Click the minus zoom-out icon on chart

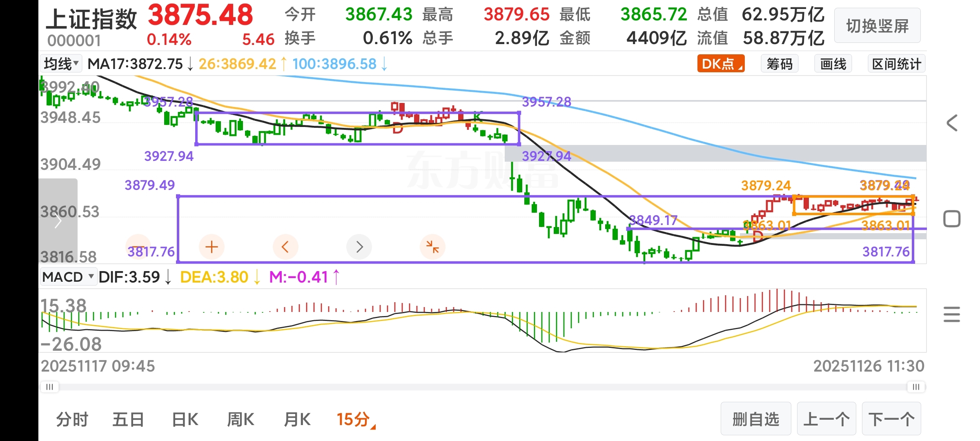click(x=138, y=247)
